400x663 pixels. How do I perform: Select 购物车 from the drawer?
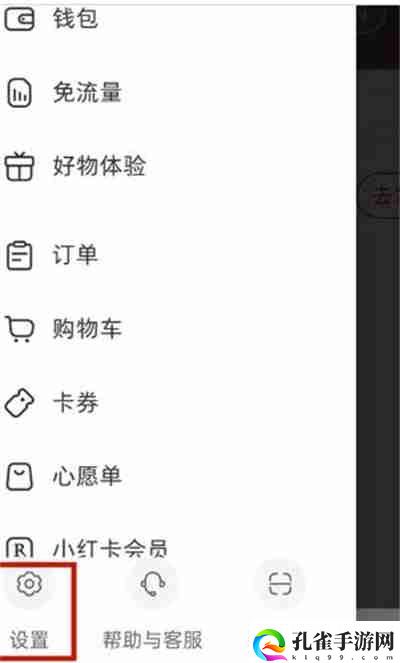point(87,329)
